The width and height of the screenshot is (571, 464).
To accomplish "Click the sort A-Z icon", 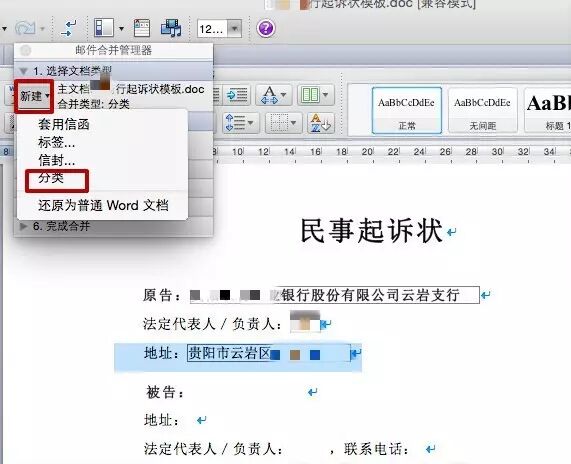I will coord(320,123).
